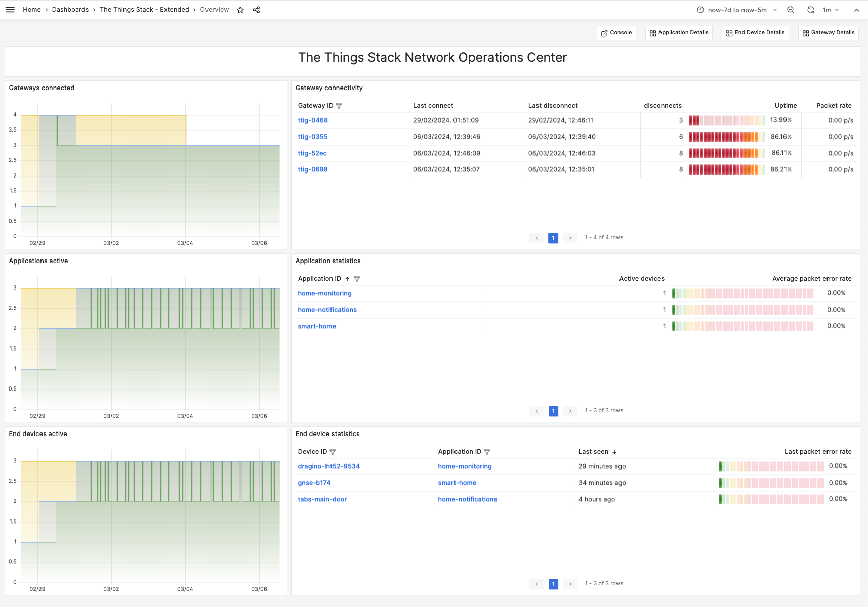The image size is (868, 607).
Task: Filter the Application ID column in Application statistics
Action: 357,279
